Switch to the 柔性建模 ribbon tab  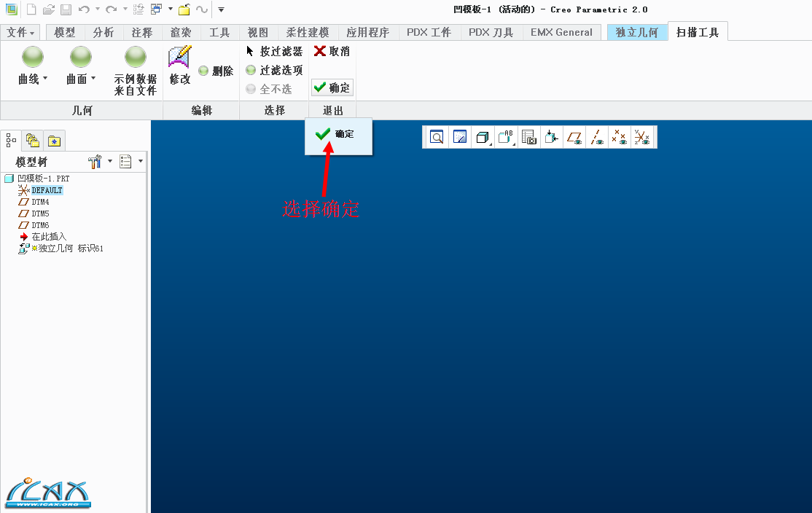tap(308, 33)
